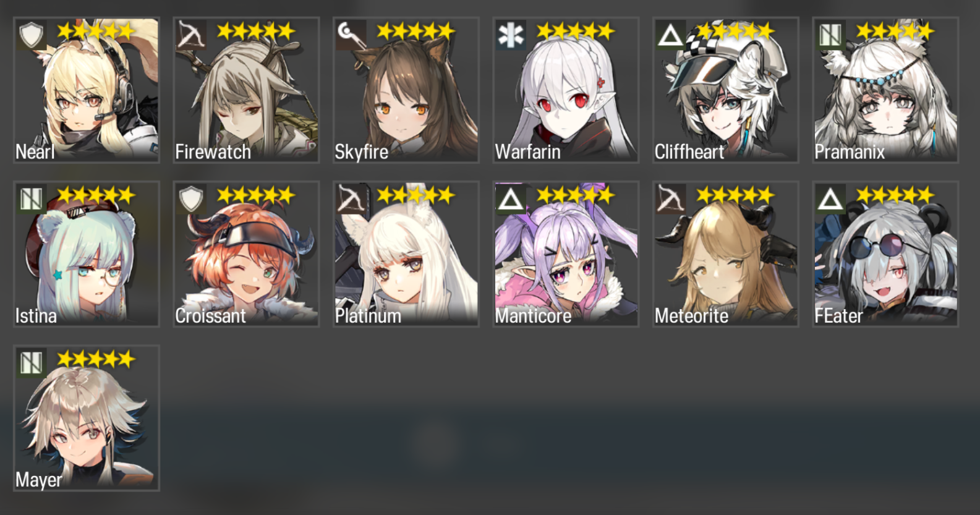Click the Defender shield icon on Nearl's card
The width and height of the screenshot is (980, 515).
(31, 35)
